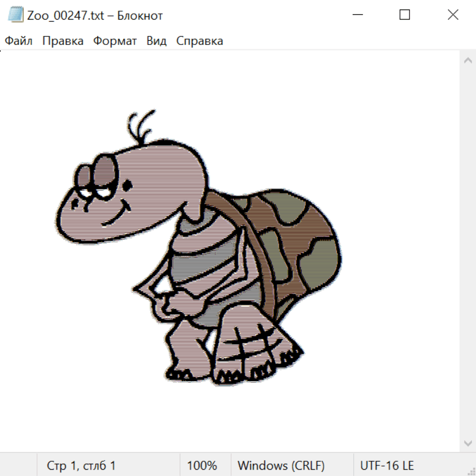Close the Zoo_00247.txt window
The image size is (476, 476).
453,15
